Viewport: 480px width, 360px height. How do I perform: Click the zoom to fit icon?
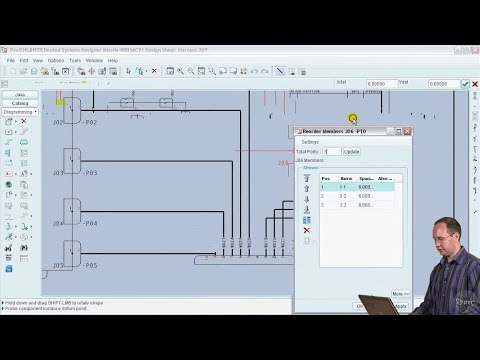201,71
